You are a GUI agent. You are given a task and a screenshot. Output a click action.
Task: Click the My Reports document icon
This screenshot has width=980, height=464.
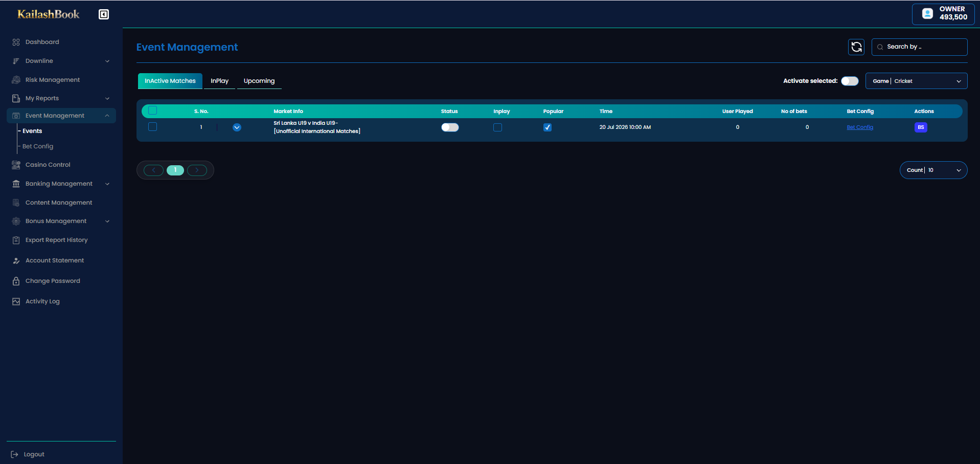tap(16, 98)
